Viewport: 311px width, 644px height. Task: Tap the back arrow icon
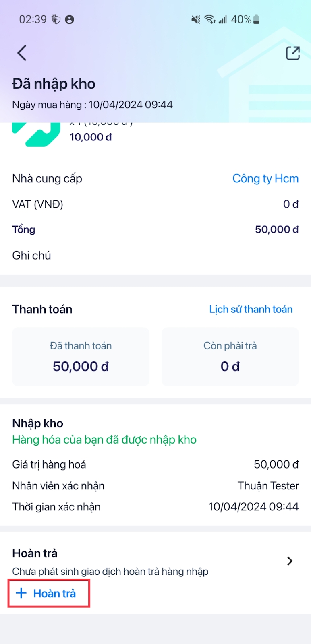pos(22,53)
